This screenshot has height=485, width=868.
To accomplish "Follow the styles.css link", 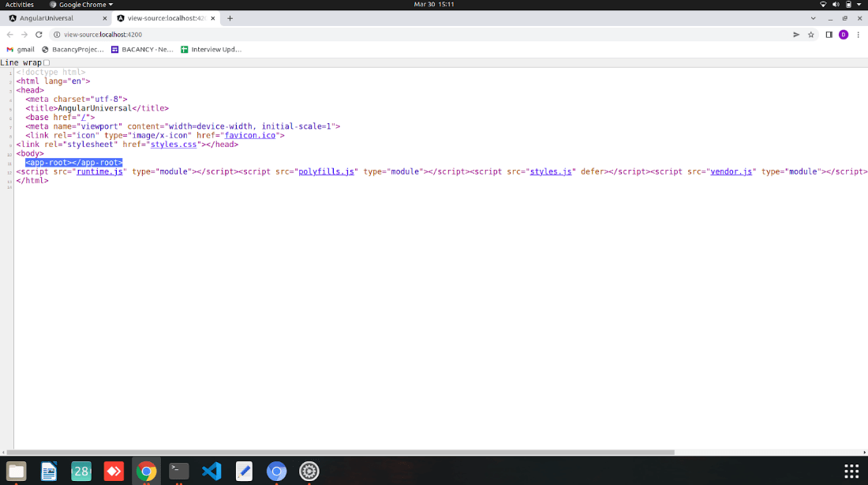I will tap(174, 144).
